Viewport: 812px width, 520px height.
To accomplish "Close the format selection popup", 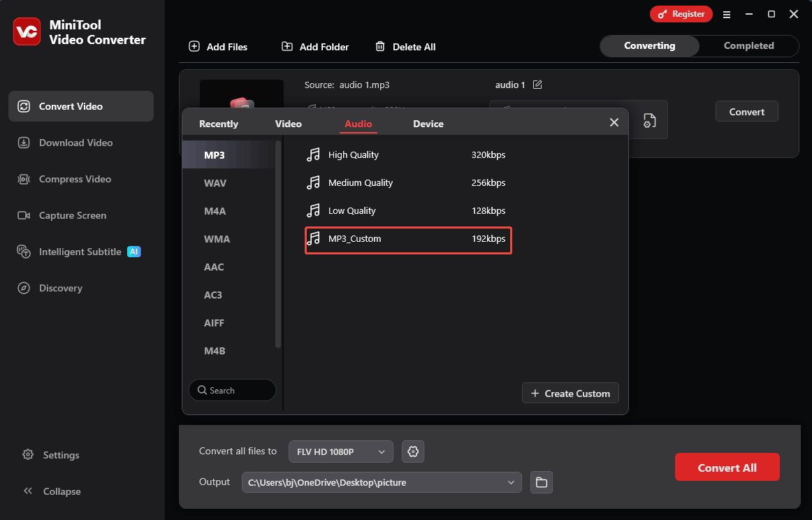I will 614,122.
